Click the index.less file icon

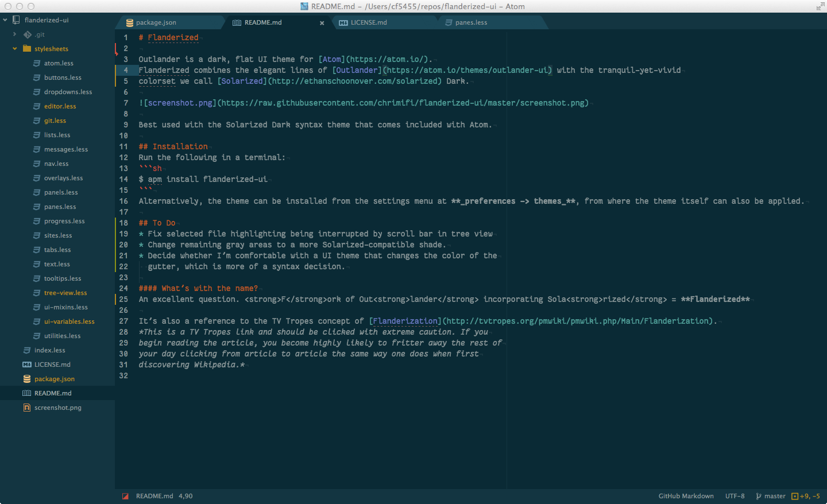[x=27, y=350]
